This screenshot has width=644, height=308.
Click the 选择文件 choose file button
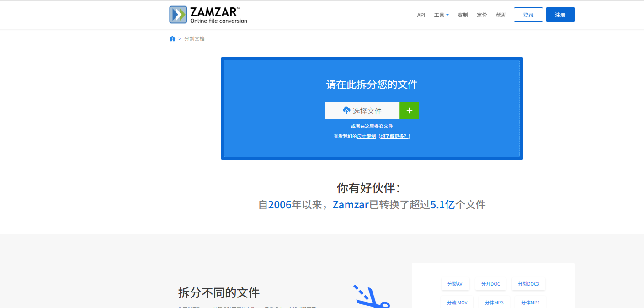pyautogui.click(x=362, y=111)
